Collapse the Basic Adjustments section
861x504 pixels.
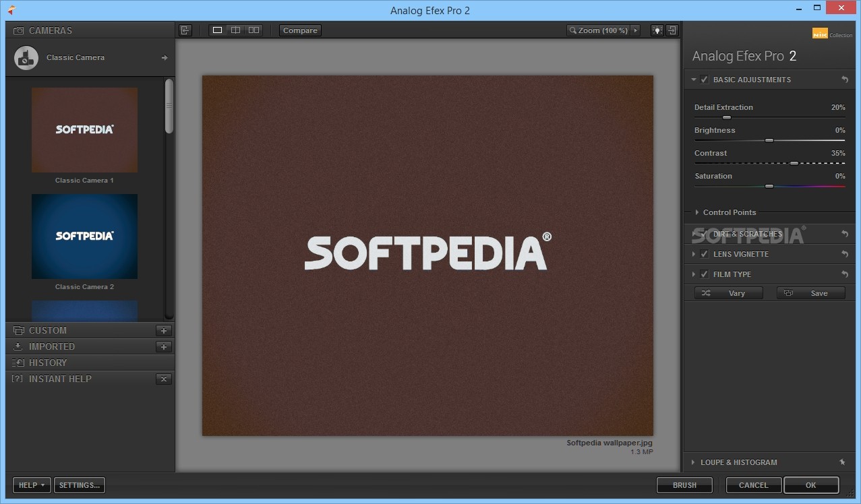click(x=694, y=80)
